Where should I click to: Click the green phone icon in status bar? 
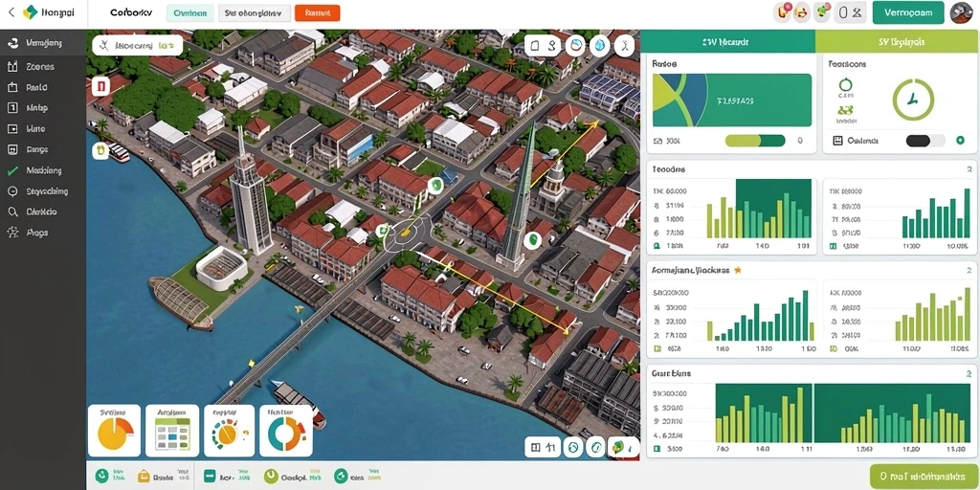(100, 477)
